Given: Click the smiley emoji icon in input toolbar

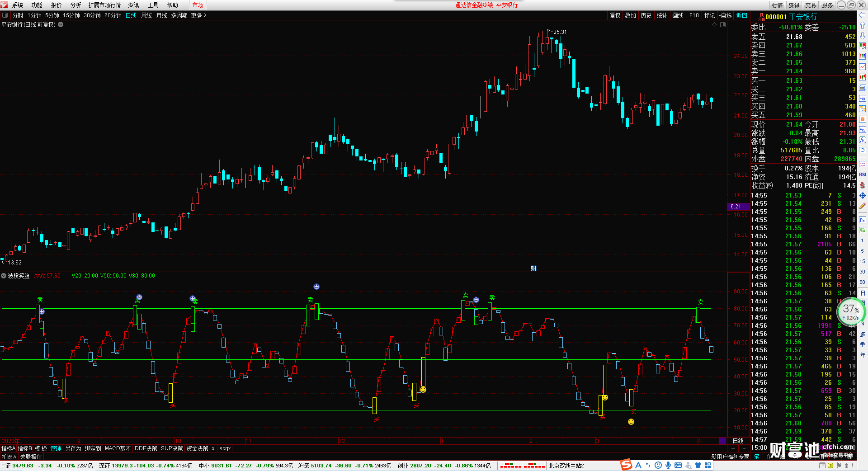Looking at the screenshot, I should pos(658,465).
